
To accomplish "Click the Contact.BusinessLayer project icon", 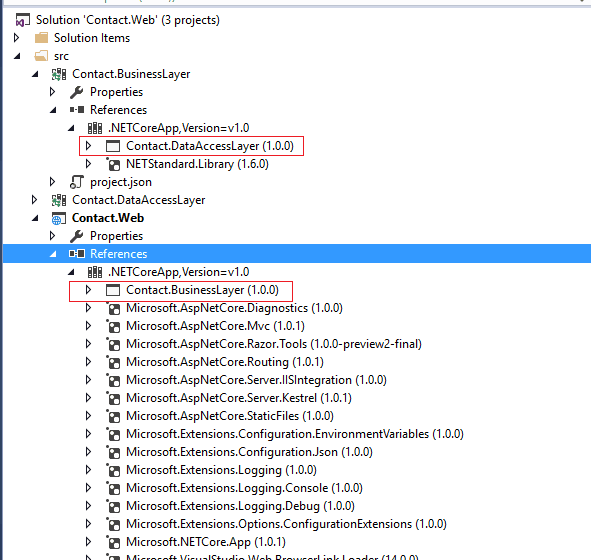I will point(59,74).
